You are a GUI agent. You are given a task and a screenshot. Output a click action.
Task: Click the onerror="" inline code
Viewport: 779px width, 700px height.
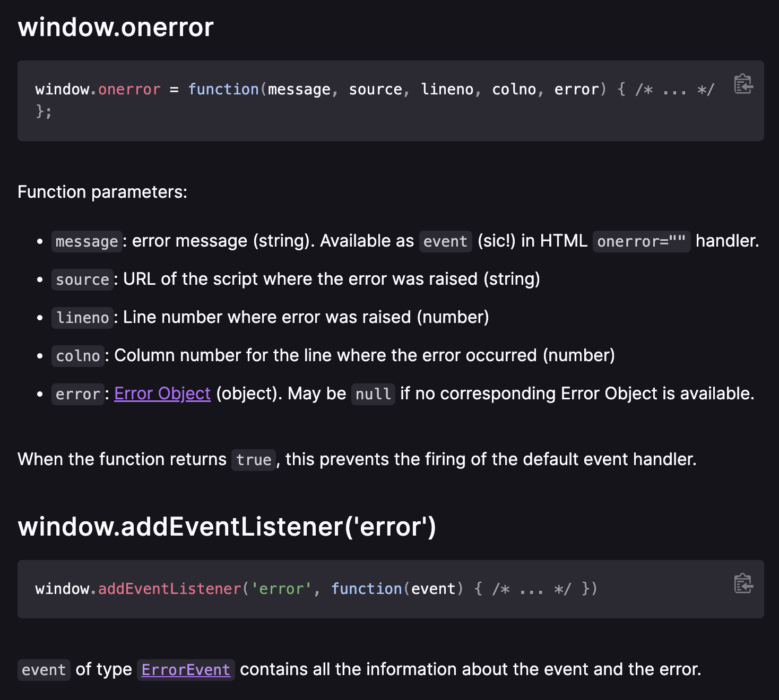642,241
